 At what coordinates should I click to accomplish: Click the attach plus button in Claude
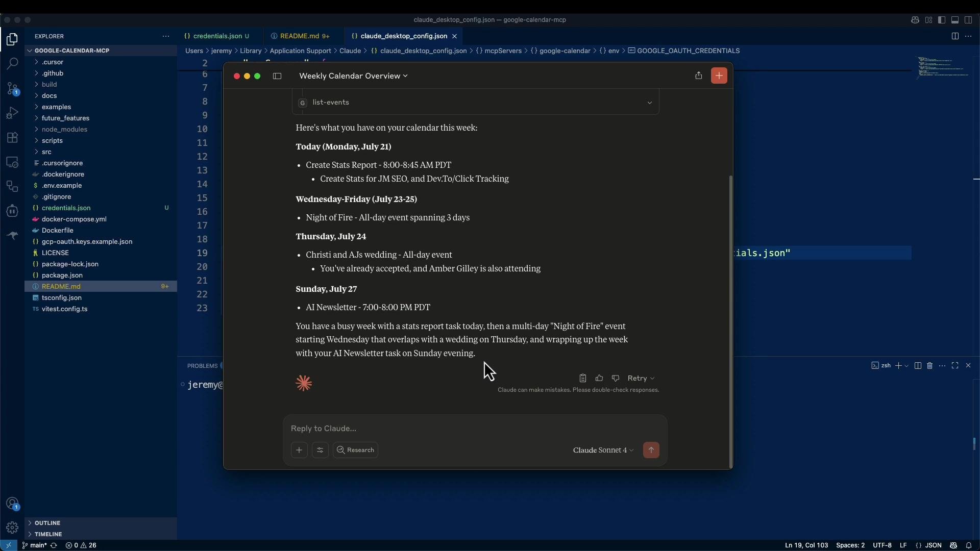299,450
